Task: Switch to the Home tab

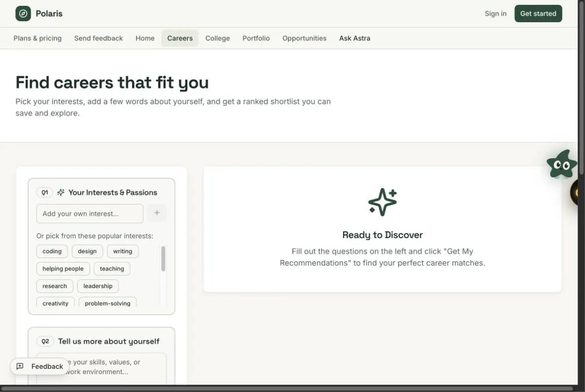Action: click(x=145, y=38)
